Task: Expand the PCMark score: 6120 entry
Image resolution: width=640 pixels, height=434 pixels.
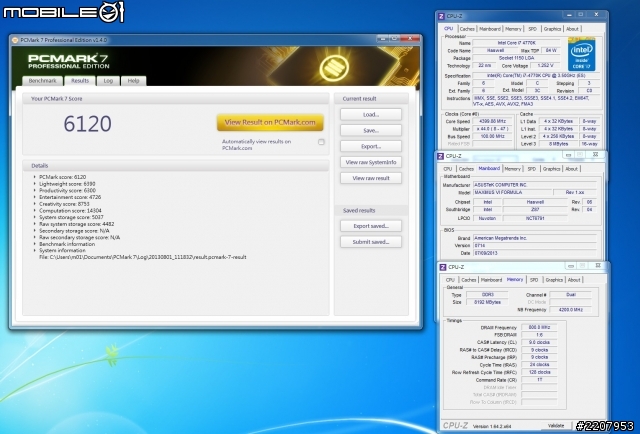Action: 35,177
